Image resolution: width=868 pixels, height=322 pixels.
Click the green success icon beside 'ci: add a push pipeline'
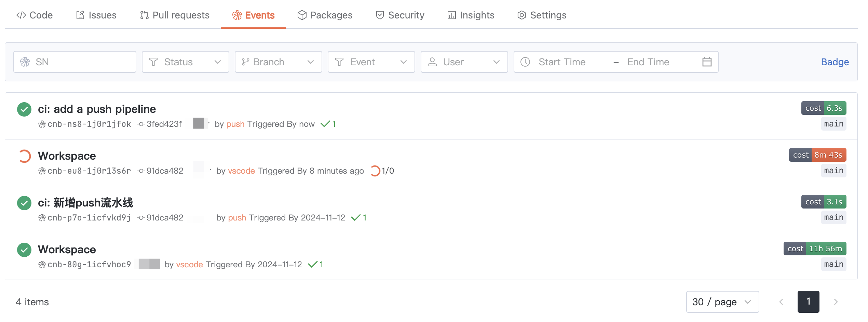(x=24, y=109)
